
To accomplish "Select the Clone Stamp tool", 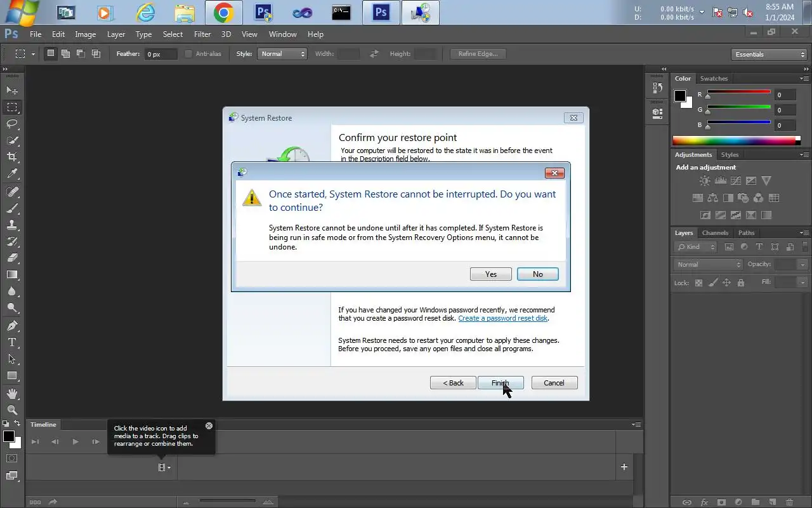I will coord(12,225).
